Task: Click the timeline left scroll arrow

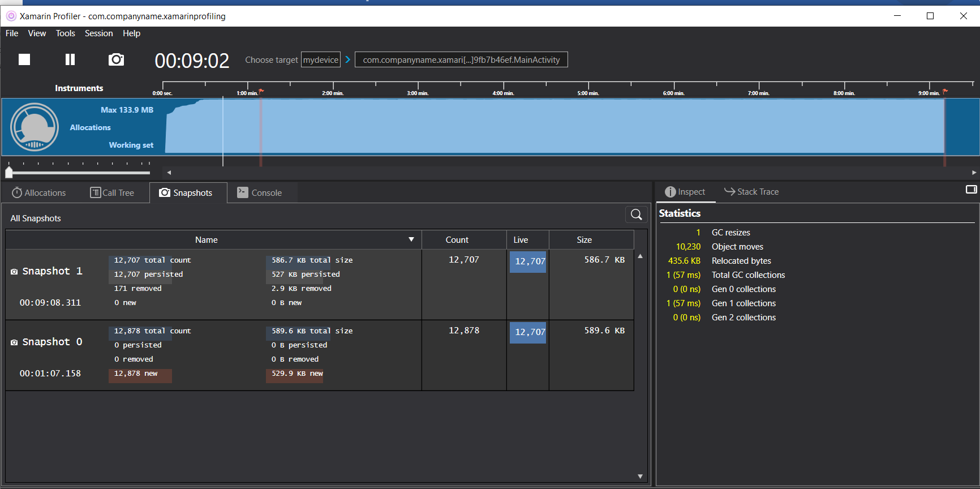Action: click(x=169, y=173)
